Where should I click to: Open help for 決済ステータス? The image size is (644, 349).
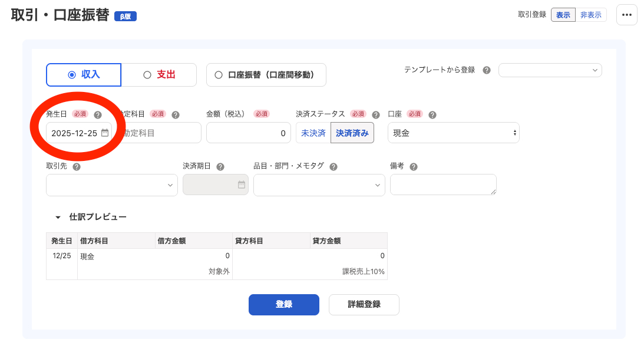click(375, 114)
